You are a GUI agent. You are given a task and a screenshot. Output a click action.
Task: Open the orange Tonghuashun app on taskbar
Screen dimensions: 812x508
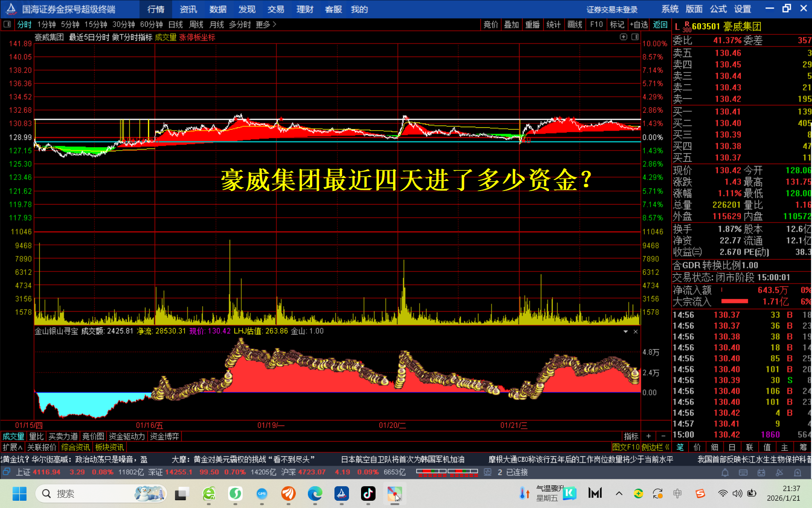pyautogui.click(x=289, y=493)
